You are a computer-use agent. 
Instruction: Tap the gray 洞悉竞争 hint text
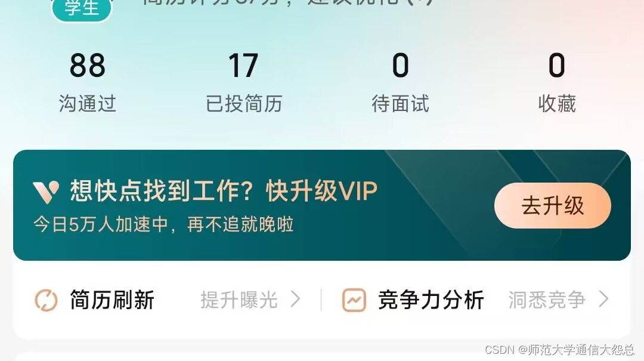(x=547, y=300)
